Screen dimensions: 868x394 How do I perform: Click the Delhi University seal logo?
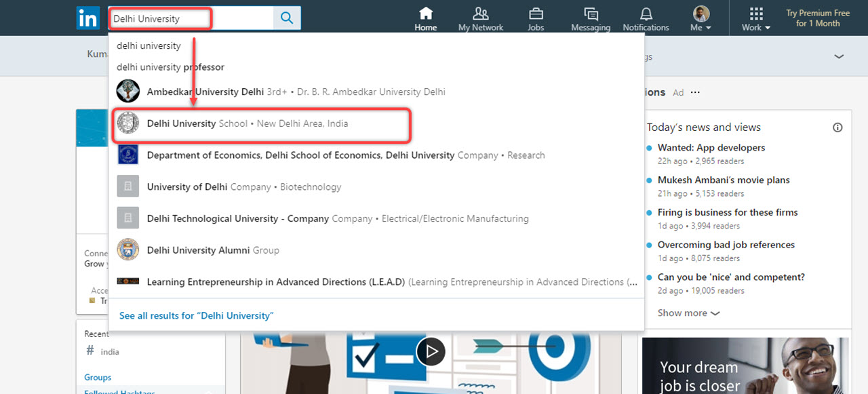pos(127,123)
